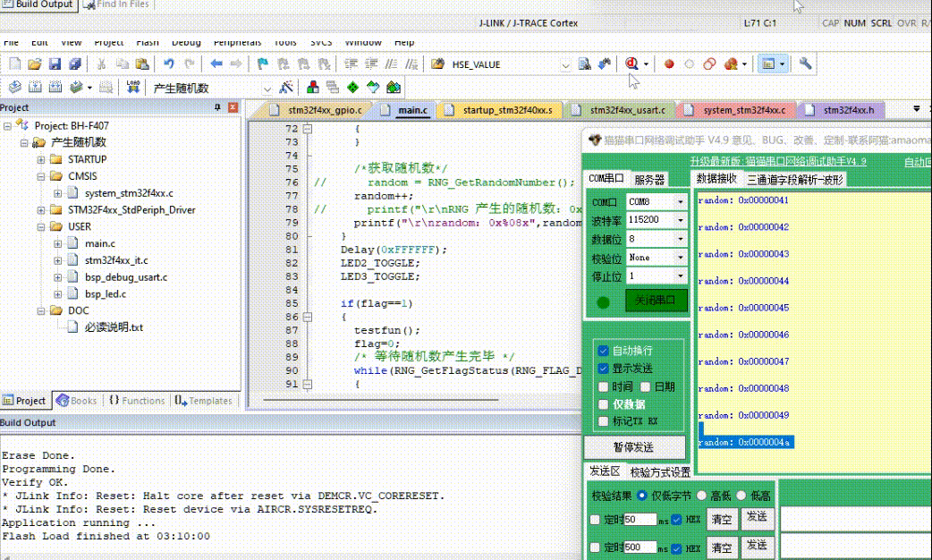Uncheck the 显示发送 checkbox
Image resolution: width=932 pixels, height=560 pixels.
[x=604, y=368]
